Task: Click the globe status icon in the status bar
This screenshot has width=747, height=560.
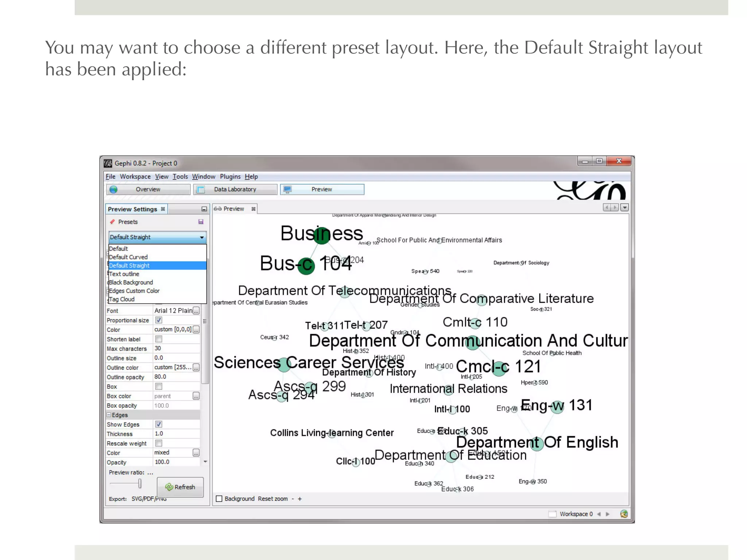Action: [x=624, y=514]
